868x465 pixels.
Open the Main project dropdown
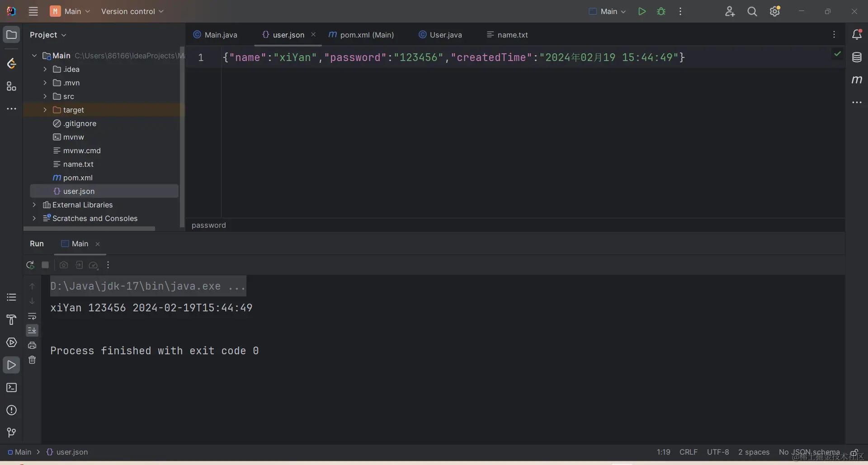70,11
